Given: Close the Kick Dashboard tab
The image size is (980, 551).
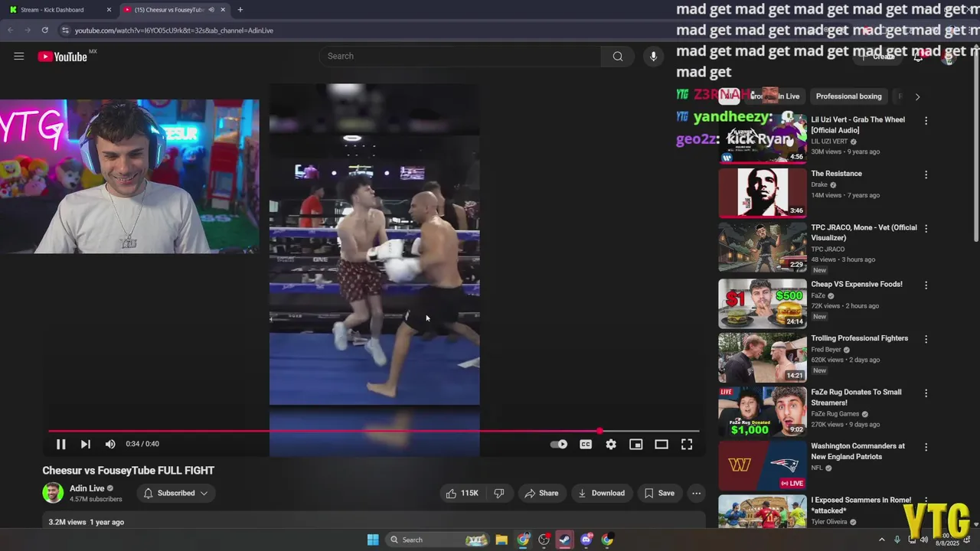Looking at the screenshot, I should click(109, 10).
